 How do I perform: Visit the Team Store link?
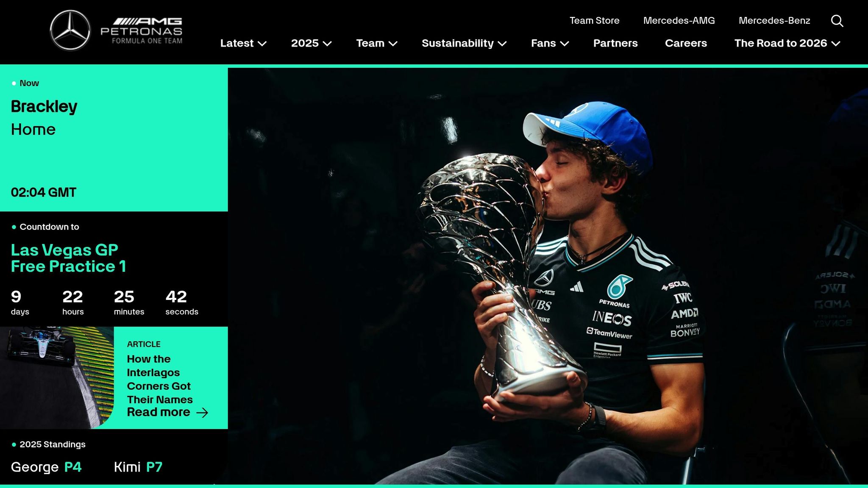[594, 20]
